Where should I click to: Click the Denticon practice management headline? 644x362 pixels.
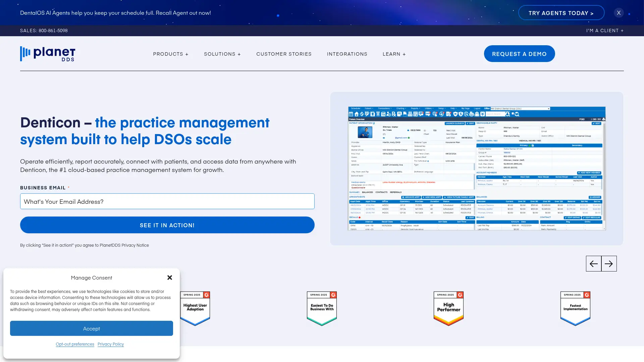click(145, 131)
